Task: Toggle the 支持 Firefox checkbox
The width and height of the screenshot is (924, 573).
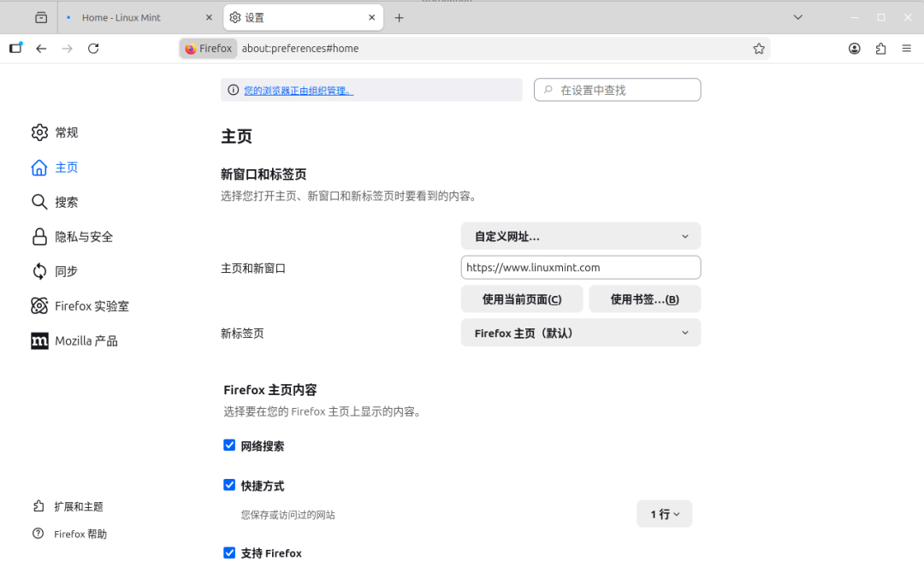Action: [x=229, y=552]
